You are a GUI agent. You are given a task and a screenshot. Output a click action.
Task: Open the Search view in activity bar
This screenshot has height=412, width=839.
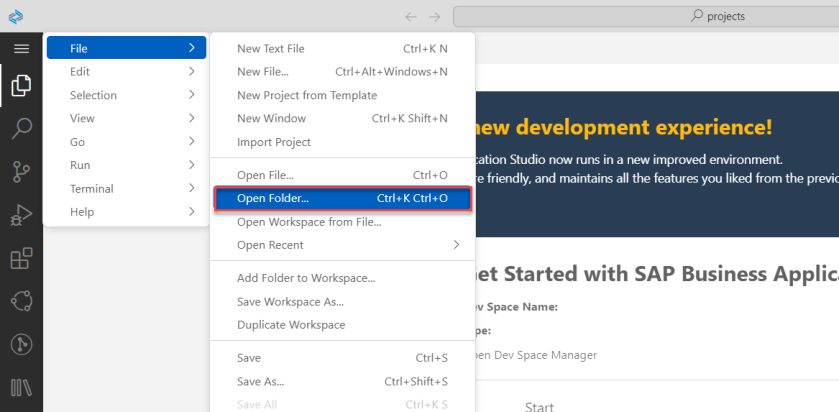coord(21,129)
